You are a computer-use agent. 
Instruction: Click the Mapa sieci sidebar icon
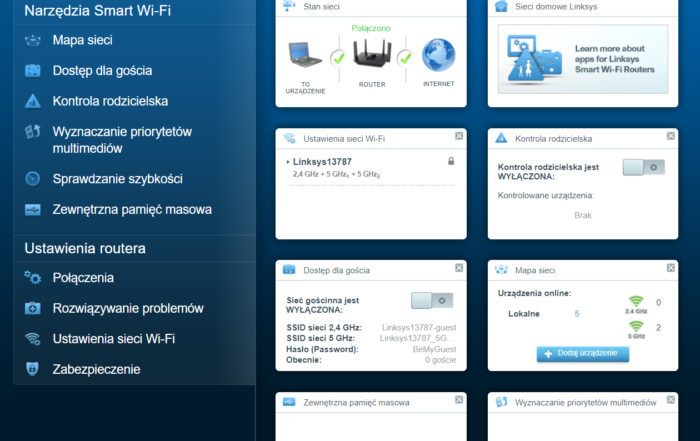tap(33, 41)
